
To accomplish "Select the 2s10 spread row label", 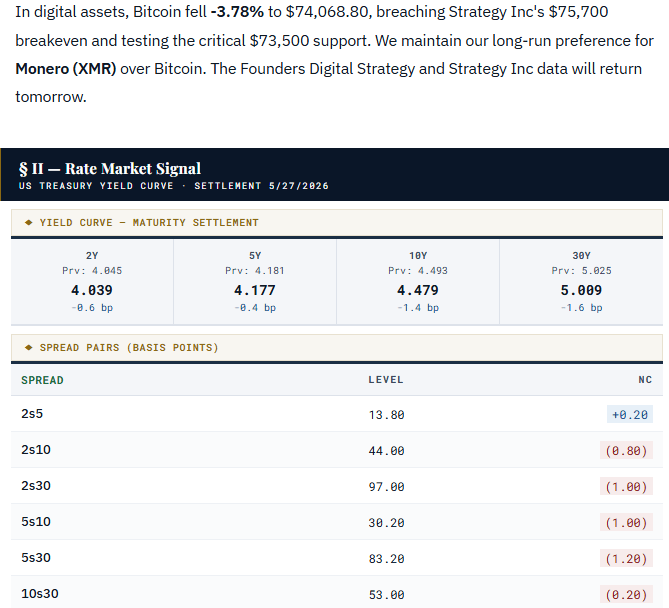I will click(x=36, y=450).
